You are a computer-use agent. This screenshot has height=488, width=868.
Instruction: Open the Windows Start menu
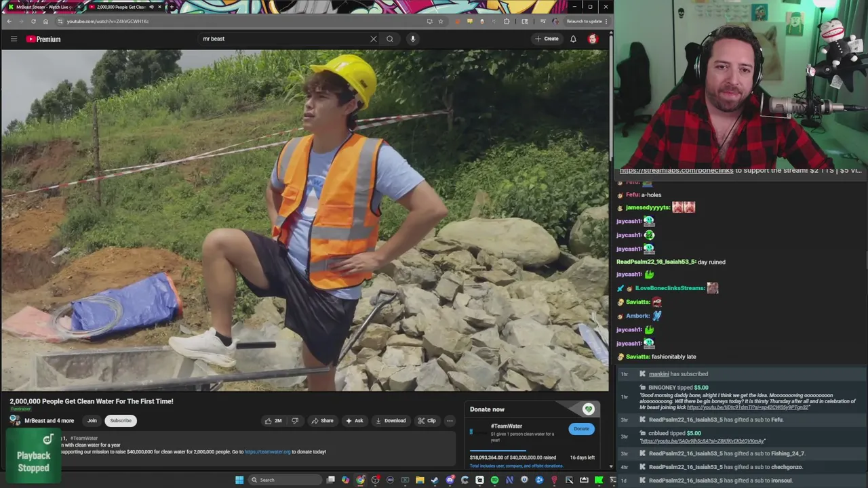tap(239, 480)
